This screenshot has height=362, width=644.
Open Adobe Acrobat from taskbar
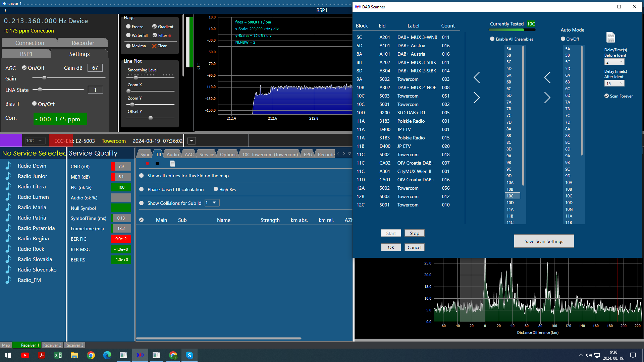(42, 355)
